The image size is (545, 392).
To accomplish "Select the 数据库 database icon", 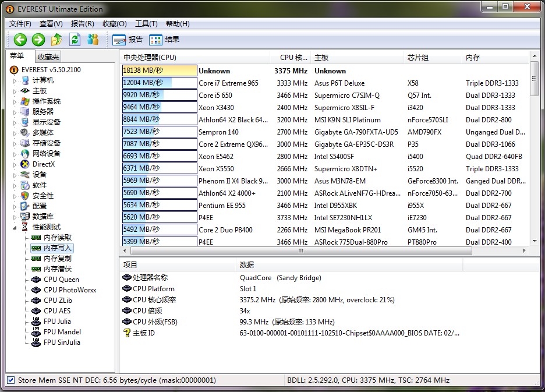I will click(x=25, y=216).
